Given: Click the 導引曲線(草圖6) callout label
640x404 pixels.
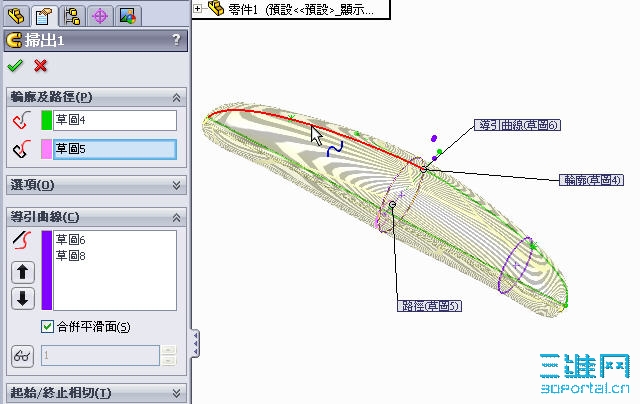Looking at the screenshot, I should click(518, 125).
